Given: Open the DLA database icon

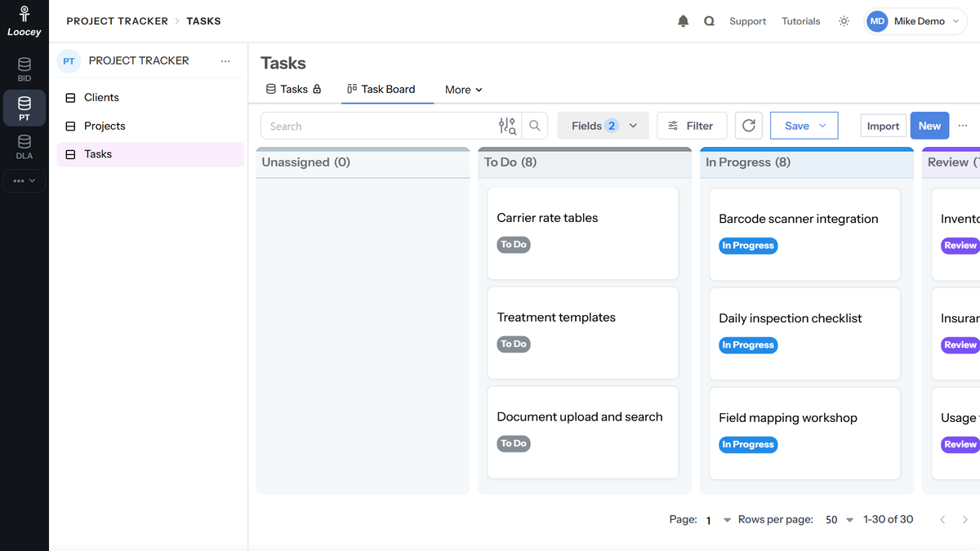Looking at the screenshot, I should pos(24,148).
